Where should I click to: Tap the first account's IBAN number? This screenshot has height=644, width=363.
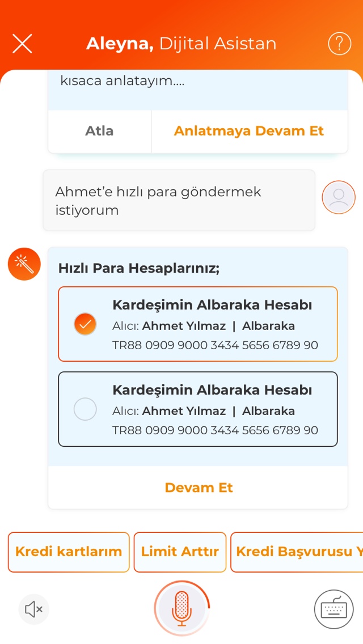point(215,345)
